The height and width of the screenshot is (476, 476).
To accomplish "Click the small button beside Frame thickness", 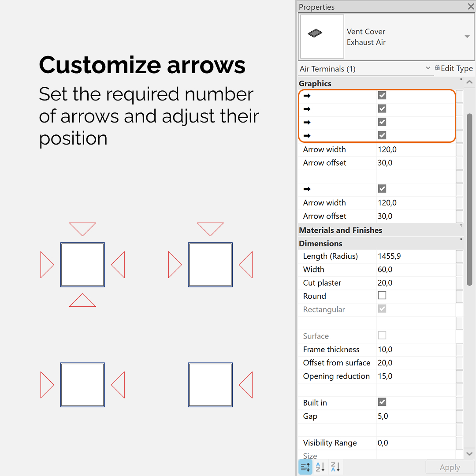I will pos(459,350).
